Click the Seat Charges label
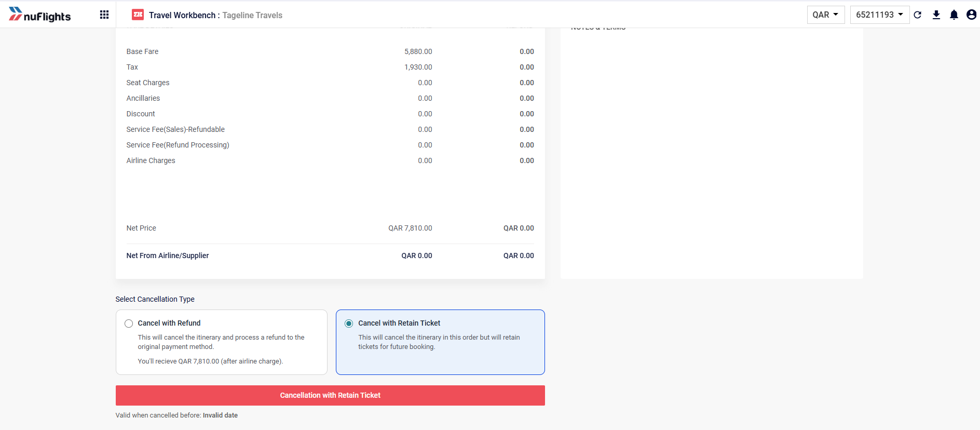 (x=148, y=83)
